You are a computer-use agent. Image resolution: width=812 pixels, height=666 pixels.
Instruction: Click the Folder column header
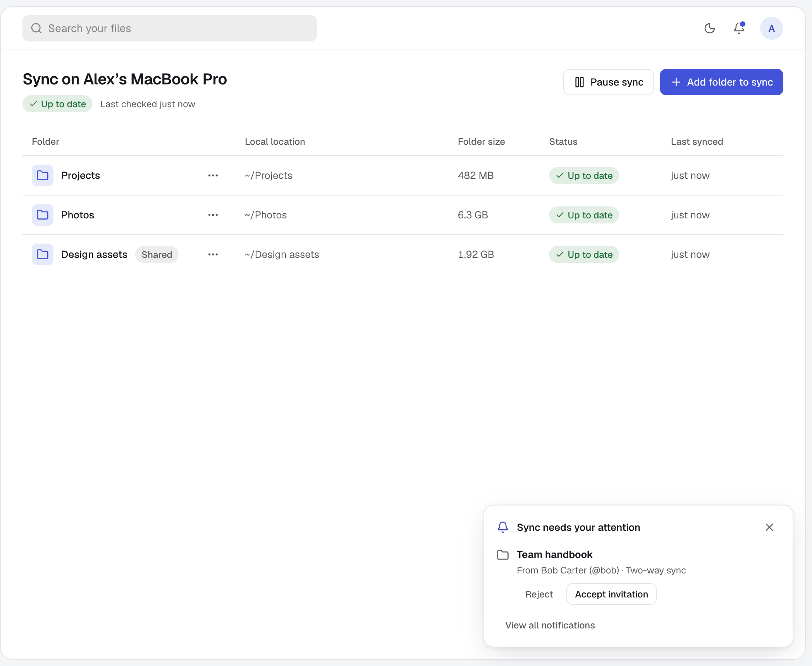[45, 142]
